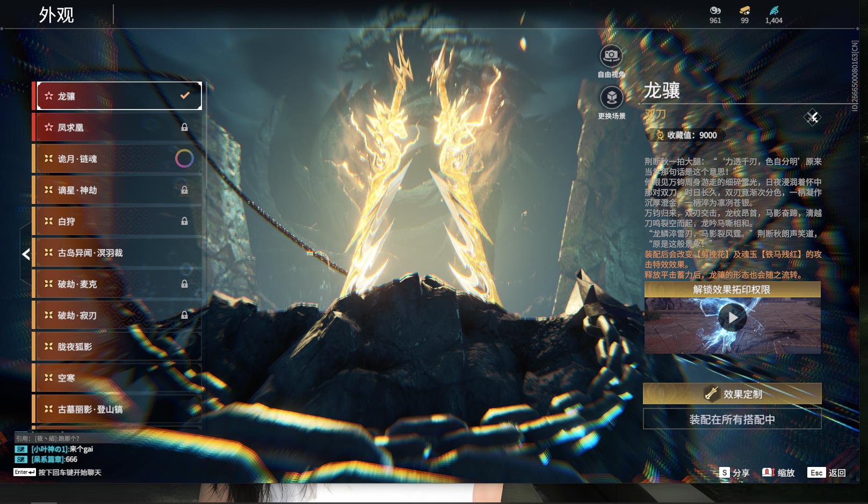This screenshot has width=868, height=504.
Task: Click 解锁效果拓印权限 button
Action: point(732,289)
